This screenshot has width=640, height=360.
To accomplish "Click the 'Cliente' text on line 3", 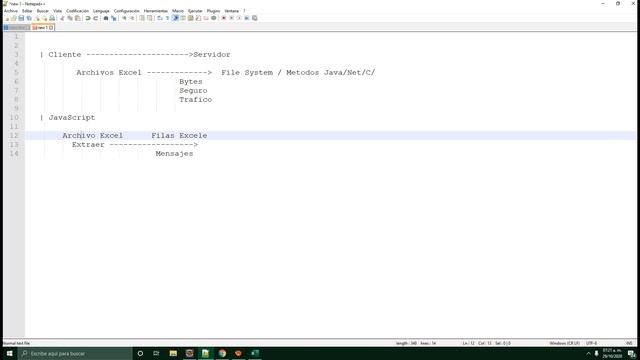I will (x=65, y=55).
